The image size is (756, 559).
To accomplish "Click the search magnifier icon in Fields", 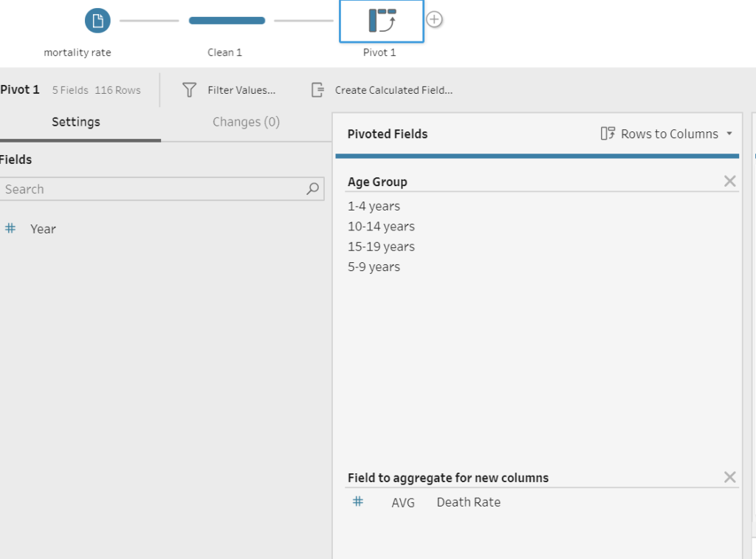I will pos(313,189).
